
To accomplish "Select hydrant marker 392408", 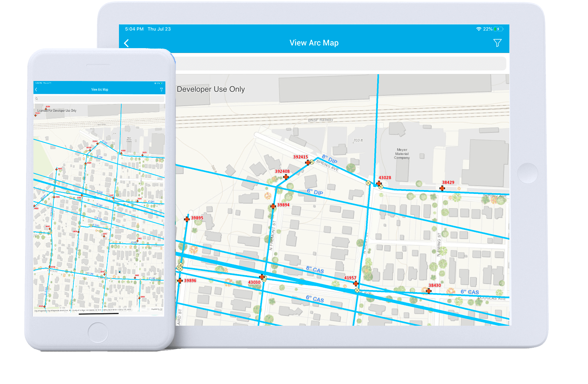I will tap(286, 177).
